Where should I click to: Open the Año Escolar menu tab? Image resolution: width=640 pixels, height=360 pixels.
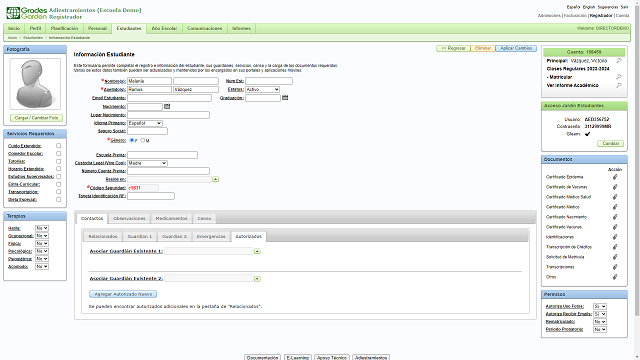point(164,29)
